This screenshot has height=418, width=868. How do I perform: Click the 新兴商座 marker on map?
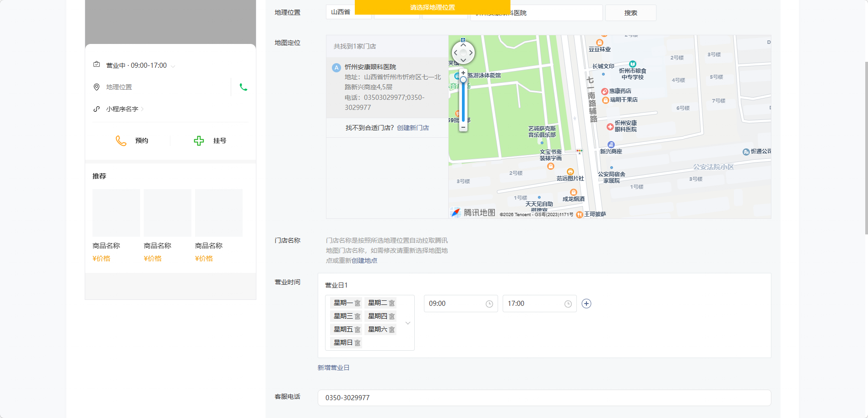[x=611, y=145]
